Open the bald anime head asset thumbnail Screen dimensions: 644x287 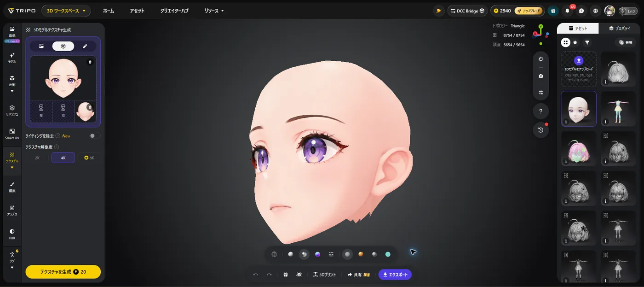(x=579, y=109)
